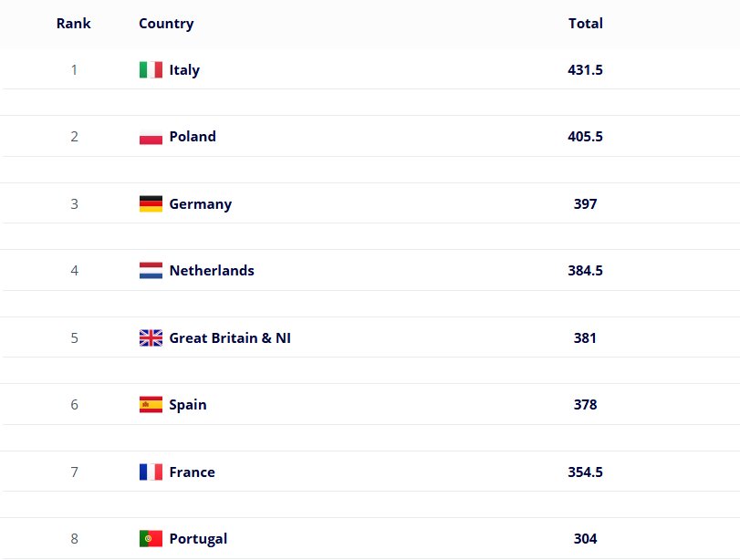Screen dimensions: 740x560
Task: Click the Poland flag icon
Action: point(151,136)
